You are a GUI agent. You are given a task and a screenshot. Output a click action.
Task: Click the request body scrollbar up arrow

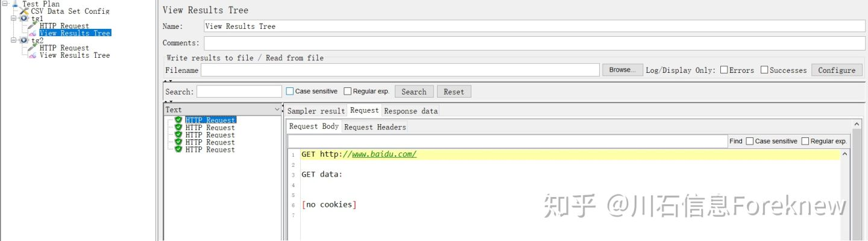[x=845, y=155]
